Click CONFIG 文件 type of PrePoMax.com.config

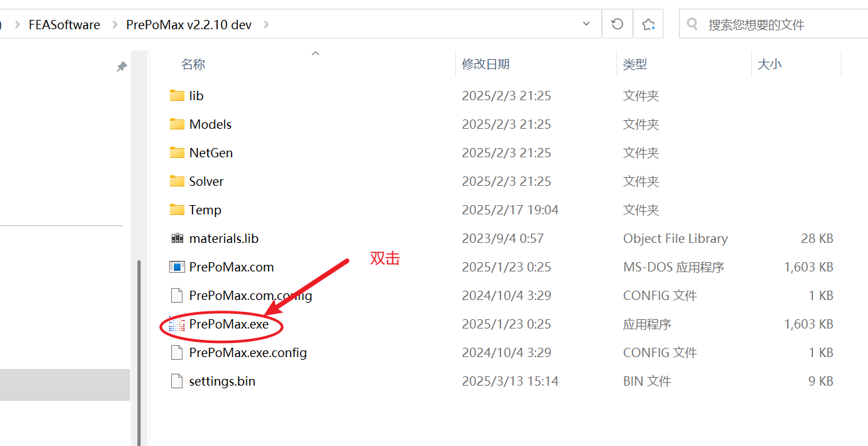coord(660,295)
